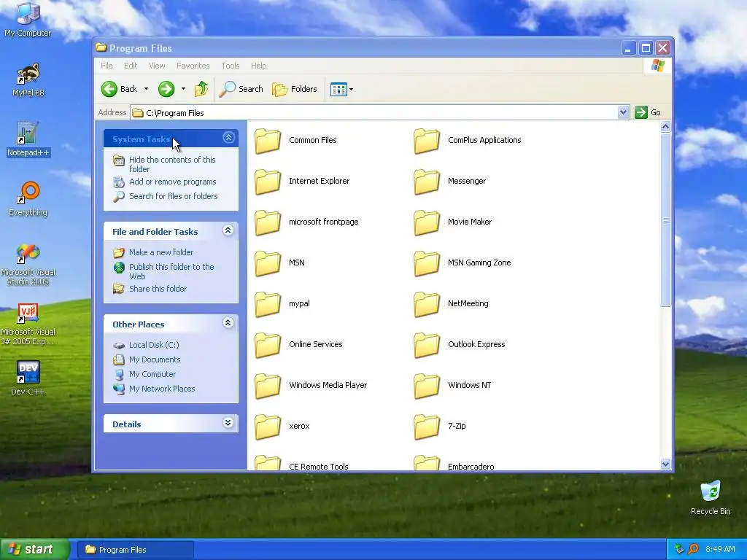Select the mypal folder icon
The height and width of the screenshot is (560, 747).
click(x=268, y=304)
